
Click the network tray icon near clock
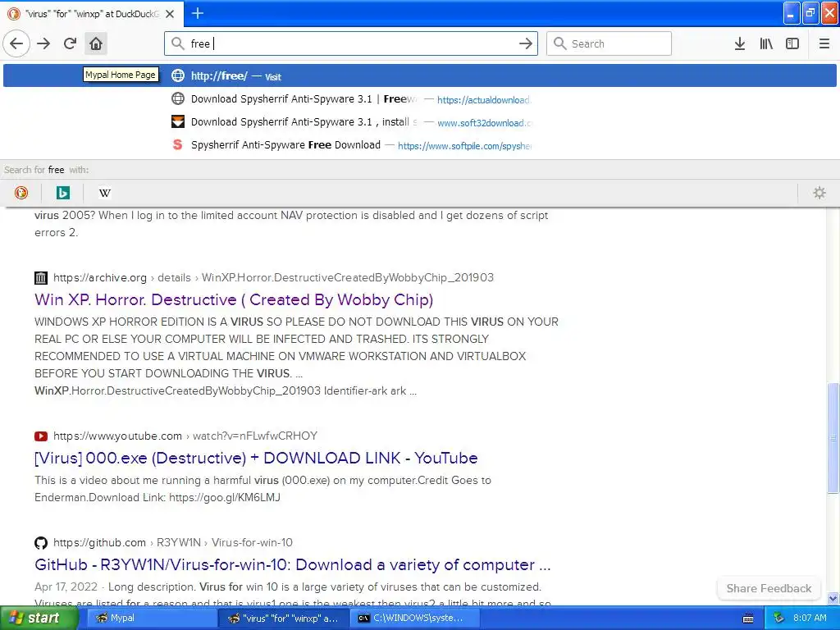coord(778,619)
